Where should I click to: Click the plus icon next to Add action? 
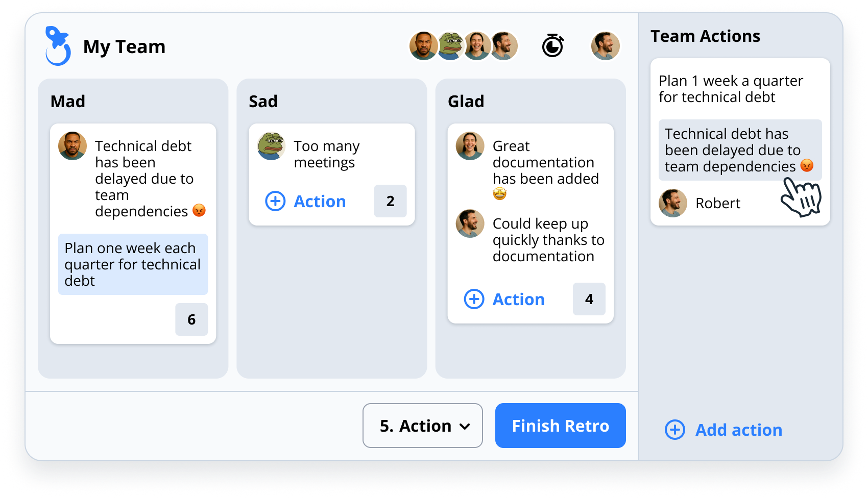[x=675, y=430]
